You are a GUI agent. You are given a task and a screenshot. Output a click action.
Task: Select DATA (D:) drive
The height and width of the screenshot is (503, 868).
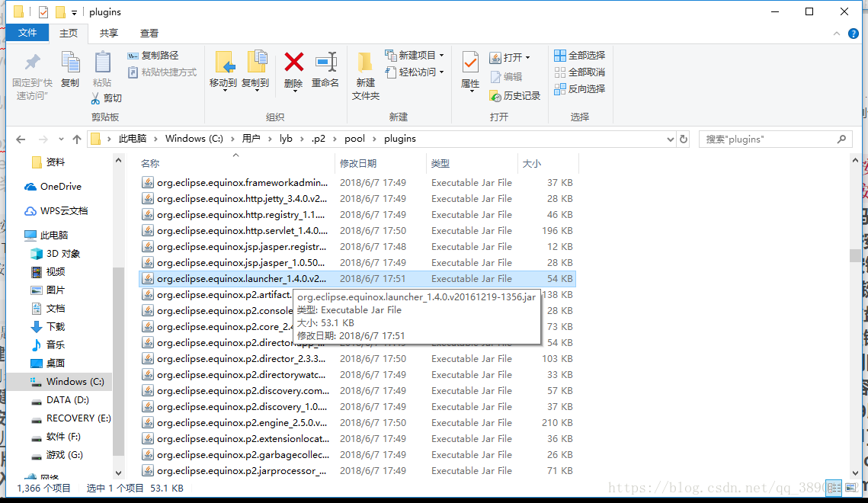59,399
